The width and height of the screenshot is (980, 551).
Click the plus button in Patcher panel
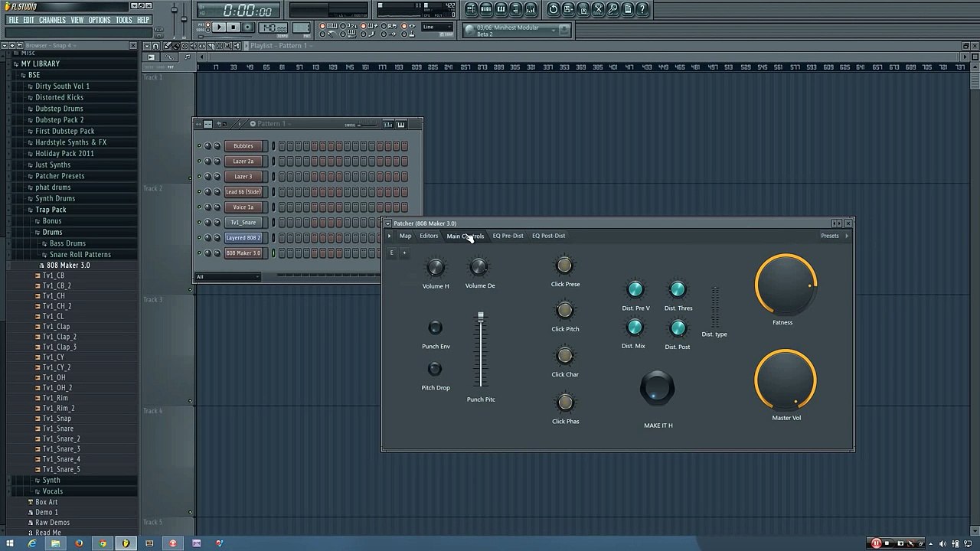point(404,253)
